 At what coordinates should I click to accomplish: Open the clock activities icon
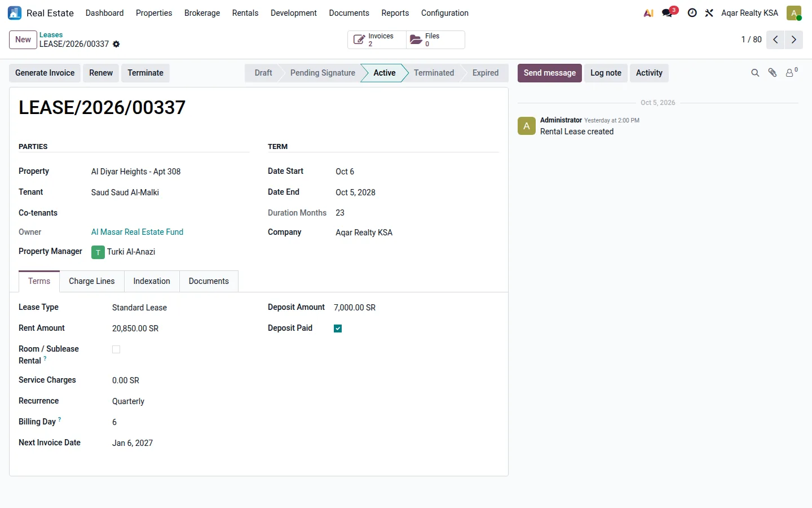click(x=692, y=13)
